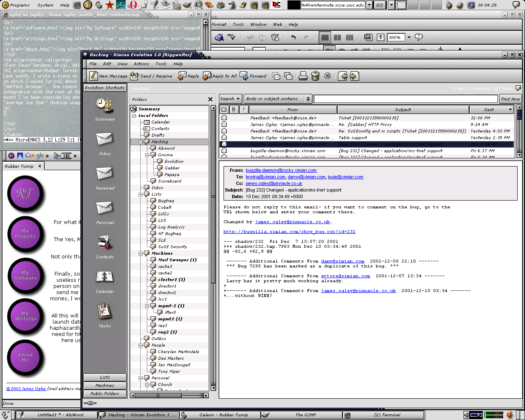This screenshot has height=420, width=525.
Task: Click the spell check icon in AbiWord
Action: coord(232,37)
